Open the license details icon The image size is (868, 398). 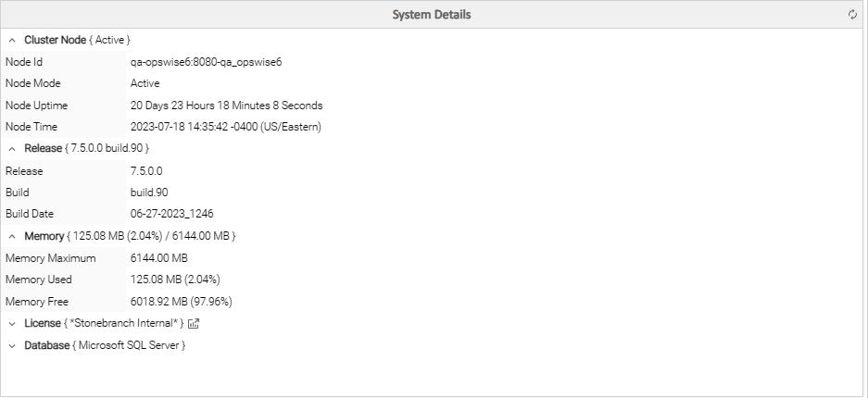tap(194, 323)
